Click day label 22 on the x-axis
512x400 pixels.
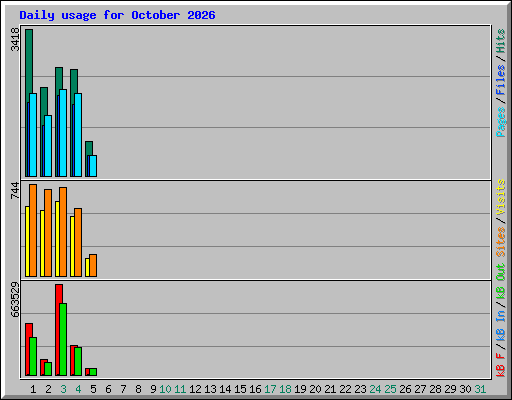[x=345, y=389]
